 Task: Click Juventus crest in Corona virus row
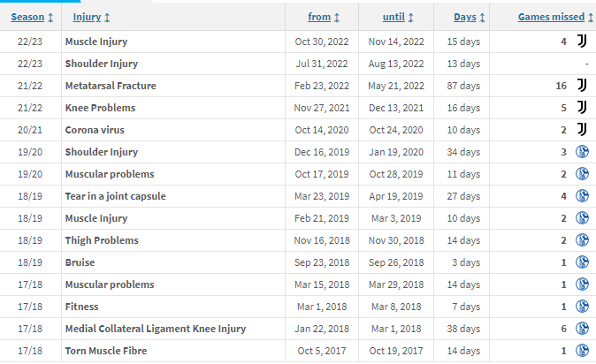(582, 130)
